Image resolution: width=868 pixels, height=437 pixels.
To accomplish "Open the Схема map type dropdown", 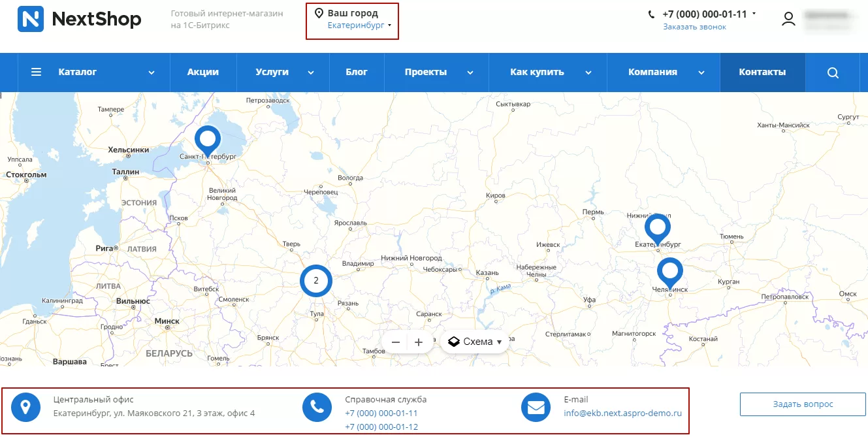I will [x=475, y=342].
